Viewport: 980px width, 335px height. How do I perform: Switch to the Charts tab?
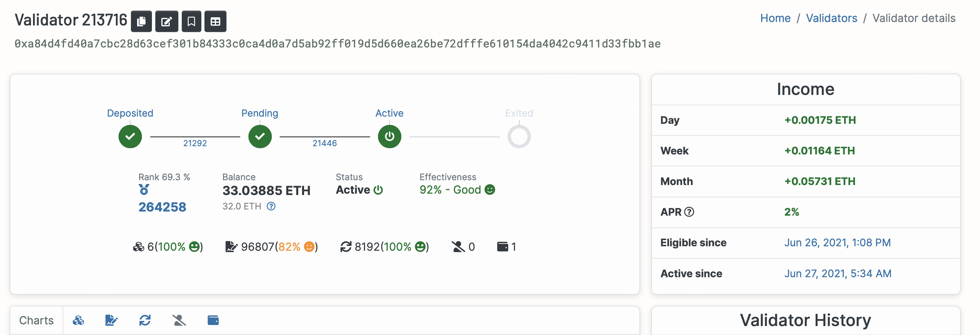click(x=36, y=321)
